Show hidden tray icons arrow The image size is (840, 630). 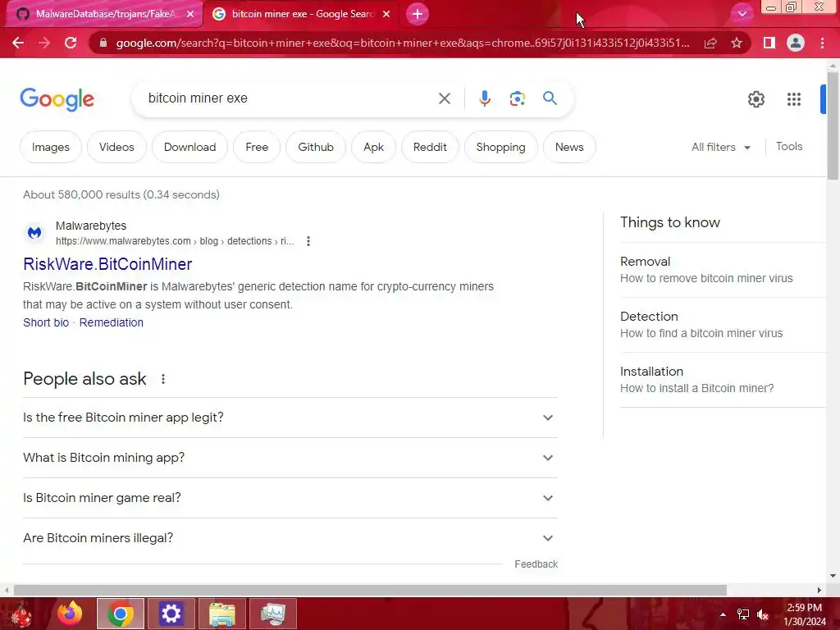[723, 614]
